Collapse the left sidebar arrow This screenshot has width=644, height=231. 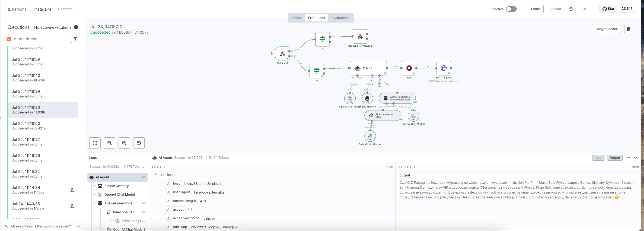(1, 118)
